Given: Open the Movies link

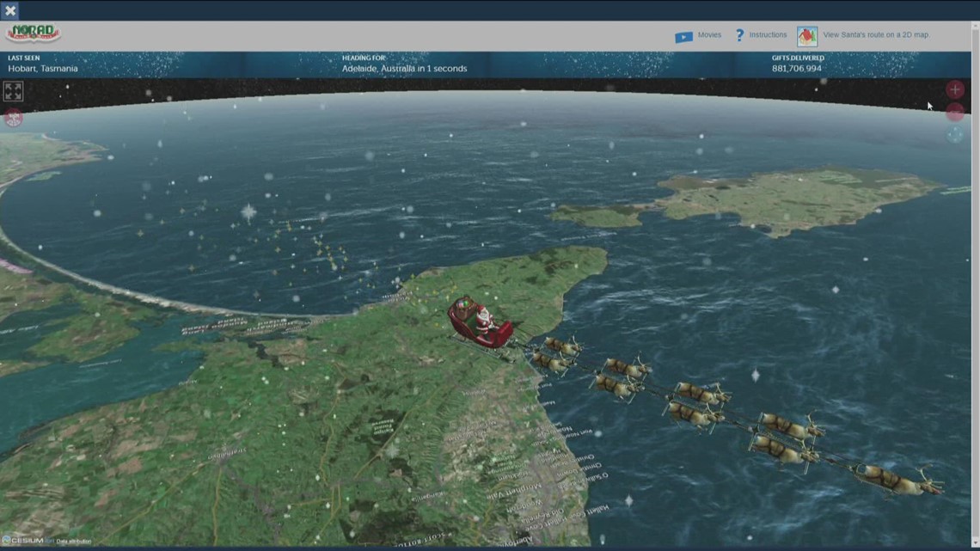Looking at the screenshot, I should (709, 35).
